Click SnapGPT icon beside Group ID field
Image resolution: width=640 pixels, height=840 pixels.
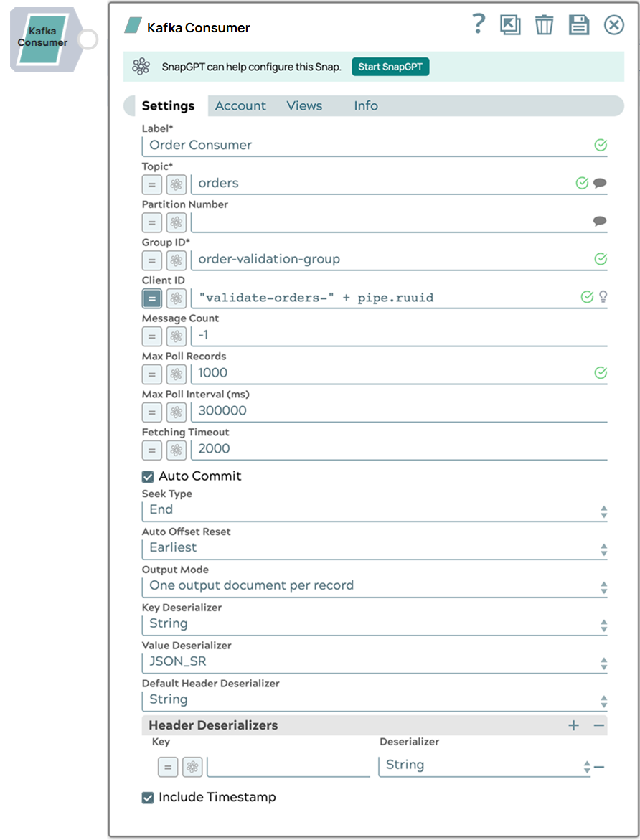[177, 260]
